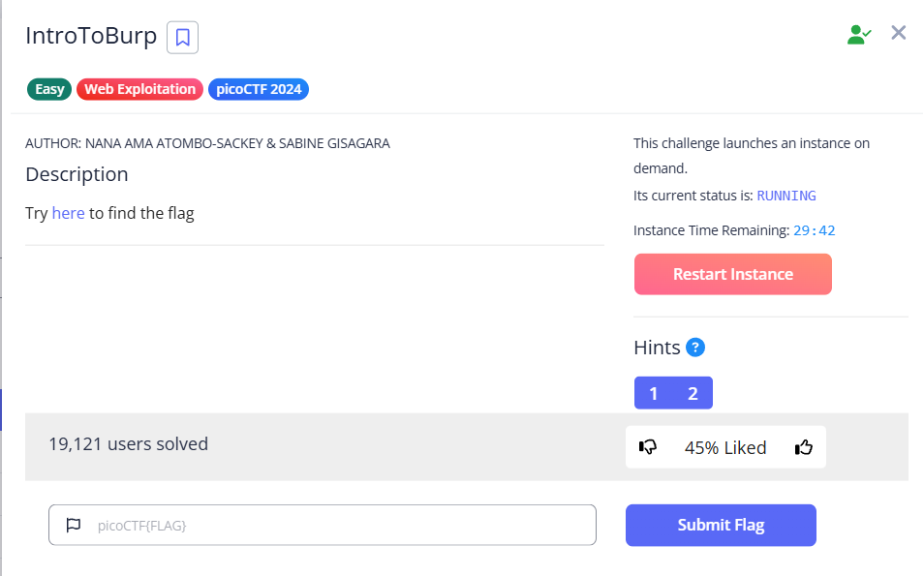Click the Submit Flag button
Image resolution: width=924 pixels, height=576 pixels.
[x=721, y=526]
